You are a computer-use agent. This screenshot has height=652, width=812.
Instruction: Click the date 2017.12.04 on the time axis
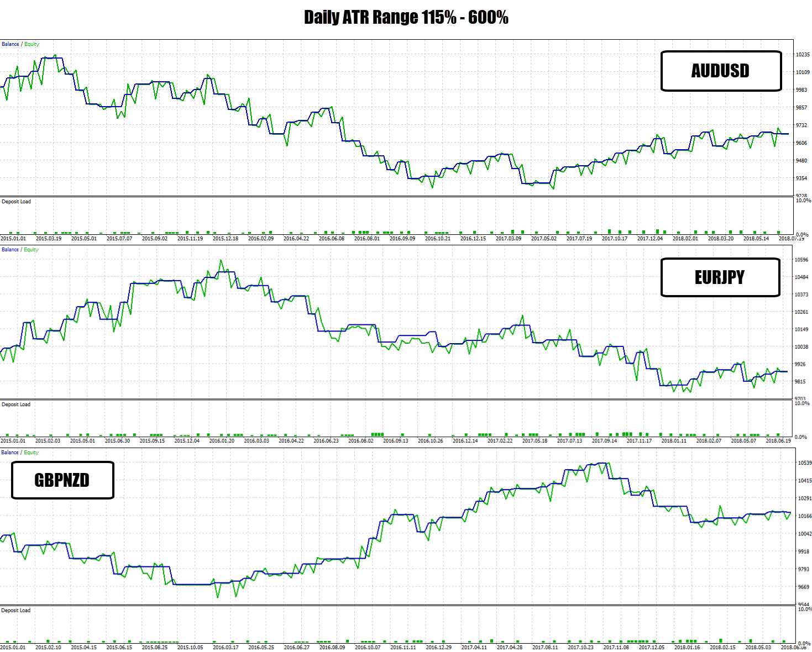click(x=650, y=239)
